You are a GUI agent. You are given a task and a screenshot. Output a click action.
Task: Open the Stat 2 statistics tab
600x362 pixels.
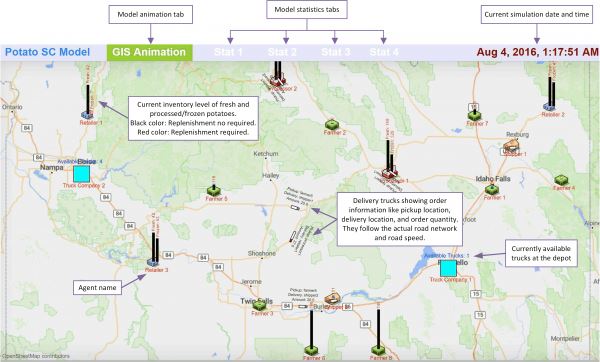[282, 52]
